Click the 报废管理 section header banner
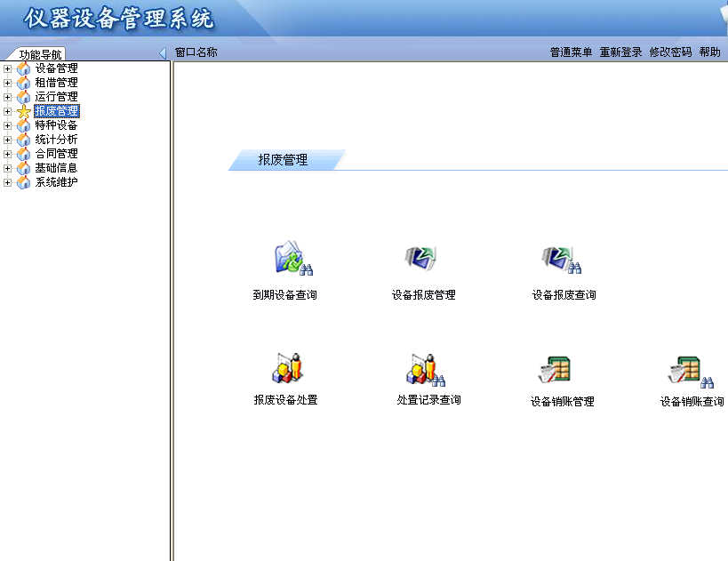Viewport: 728px width, 561px height. [x=286, y=160]
